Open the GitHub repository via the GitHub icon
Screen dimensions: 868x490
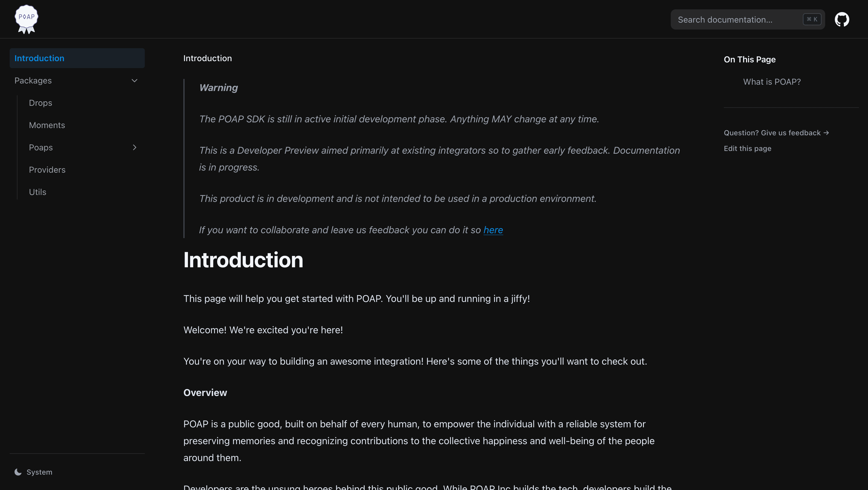click(842, 19)
